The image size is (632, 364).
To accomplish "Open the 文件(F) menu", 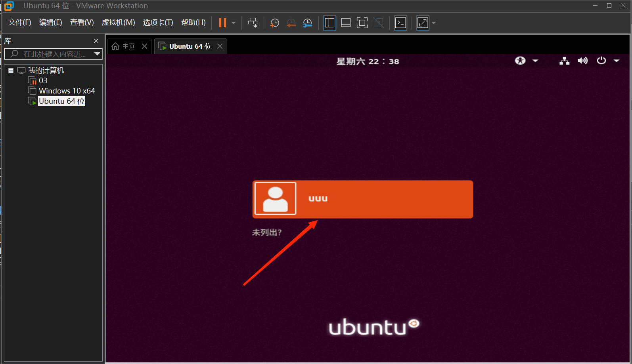I will [20, 23].
